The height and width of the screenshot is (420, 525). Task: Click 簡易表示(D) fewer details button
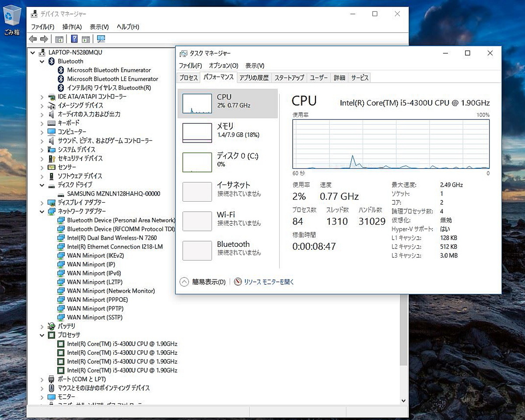point(203,282)
